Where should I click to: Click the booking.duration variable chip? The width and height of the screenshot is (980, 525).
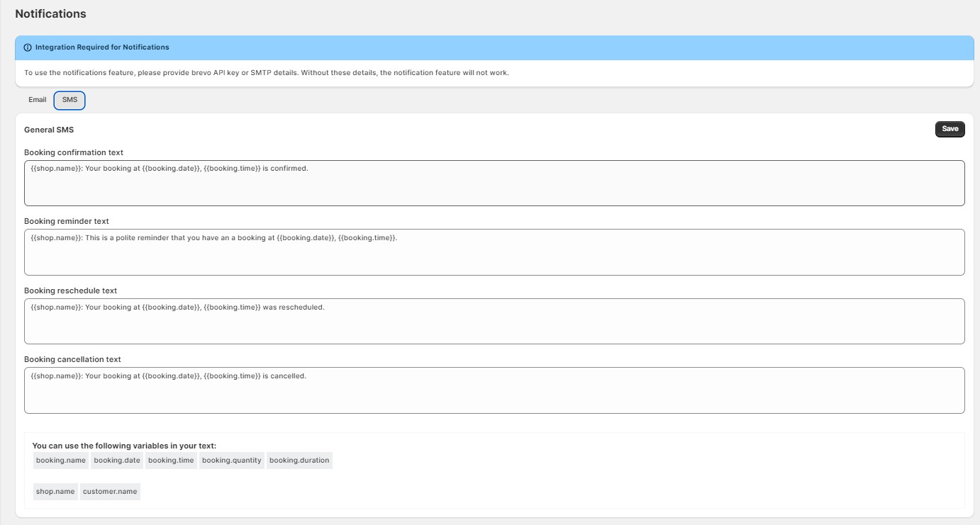299,461
